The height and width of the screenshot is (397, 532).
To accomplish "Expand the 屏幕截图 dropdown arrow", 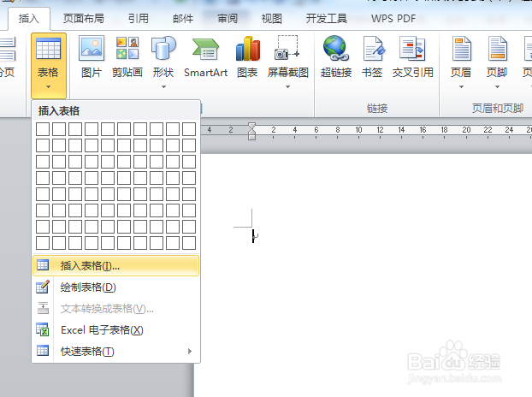I will coord(287,87).
